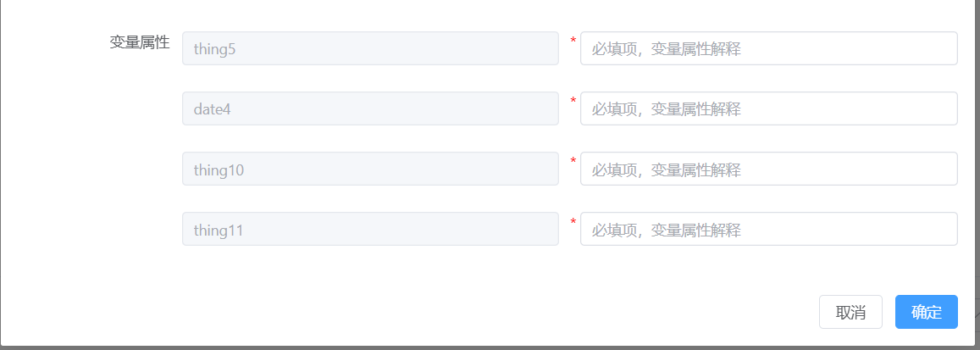The image size is (980, 350).
Task: Click the 取消 cancel button
Action: [x=850, y=312]
